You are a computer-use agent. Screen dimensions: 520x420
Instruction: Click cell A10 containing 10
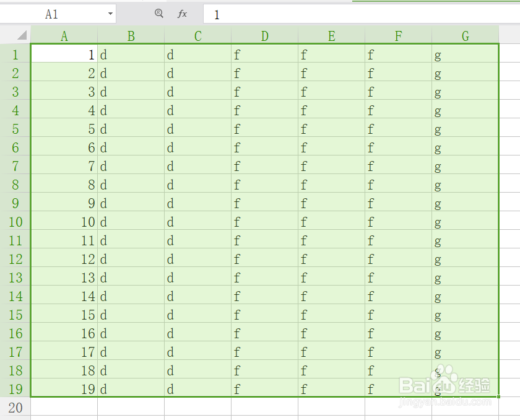pos(64,221)
